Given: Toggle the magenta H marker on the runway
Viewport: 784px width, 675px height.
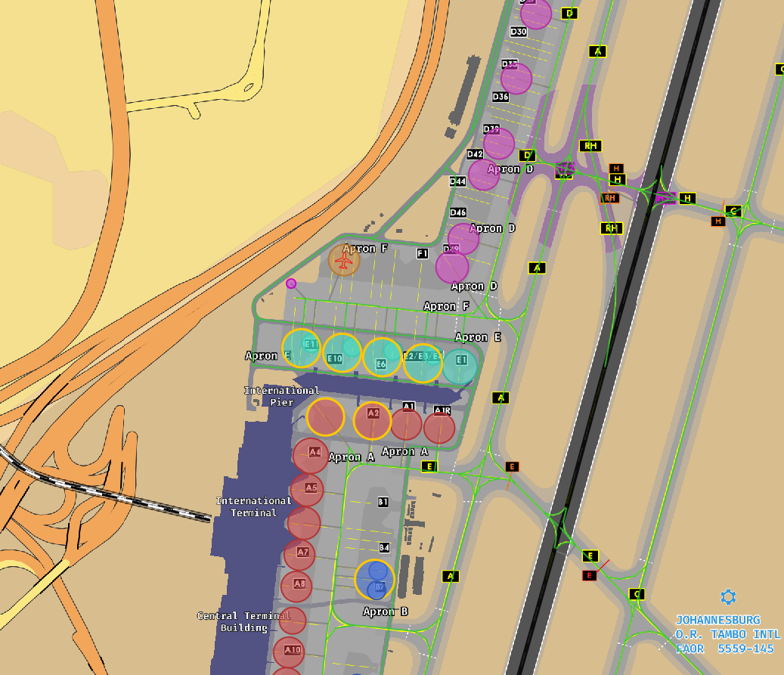Looking at the screenshot, I should click(x=664, y=199).
